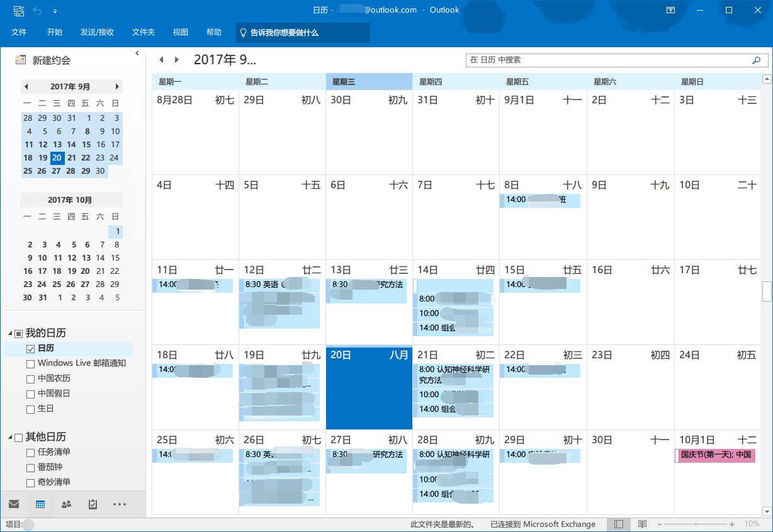Image resolution: width=773 pixels, height=532 pixels.
Task: Click the undo arrow in title bar
Action: tap(37, 11)
